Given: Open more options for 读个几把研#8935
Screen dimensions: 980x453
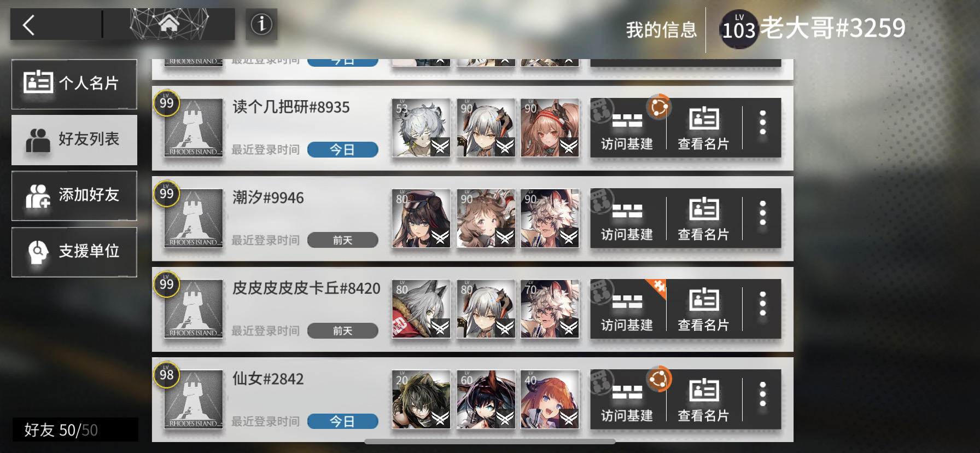Looking at the screenshot, I should [762, 123].
